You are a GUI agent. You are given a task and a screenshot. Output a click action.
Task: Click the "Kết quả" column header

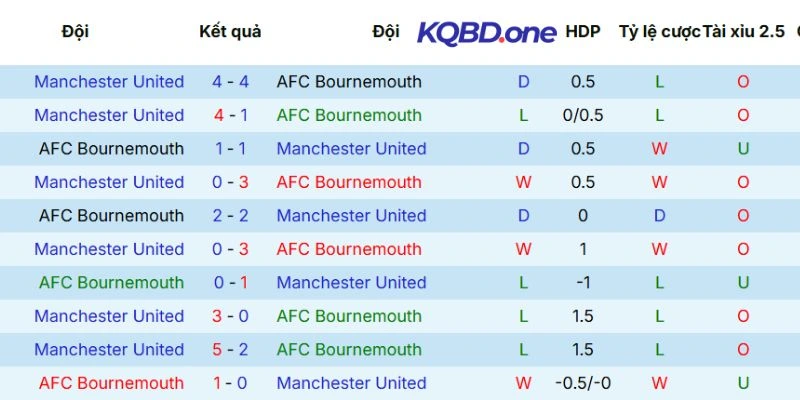pyautogui.click(x=230, y=31)
